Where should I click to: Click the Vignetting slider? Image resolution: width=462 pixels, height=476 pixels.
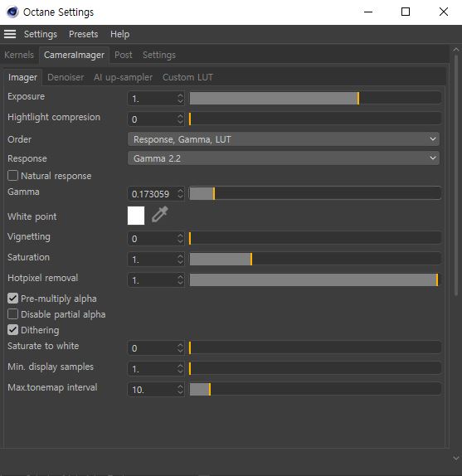[x=315, y=238]
